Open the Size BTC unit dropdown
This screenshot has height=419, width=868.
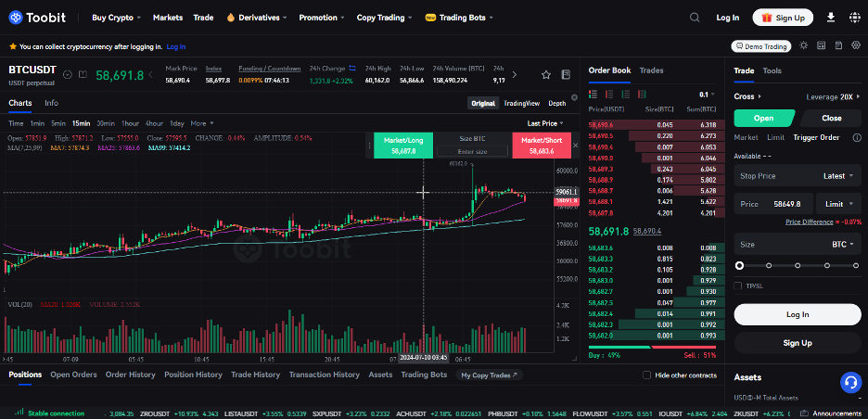(844, 244)
